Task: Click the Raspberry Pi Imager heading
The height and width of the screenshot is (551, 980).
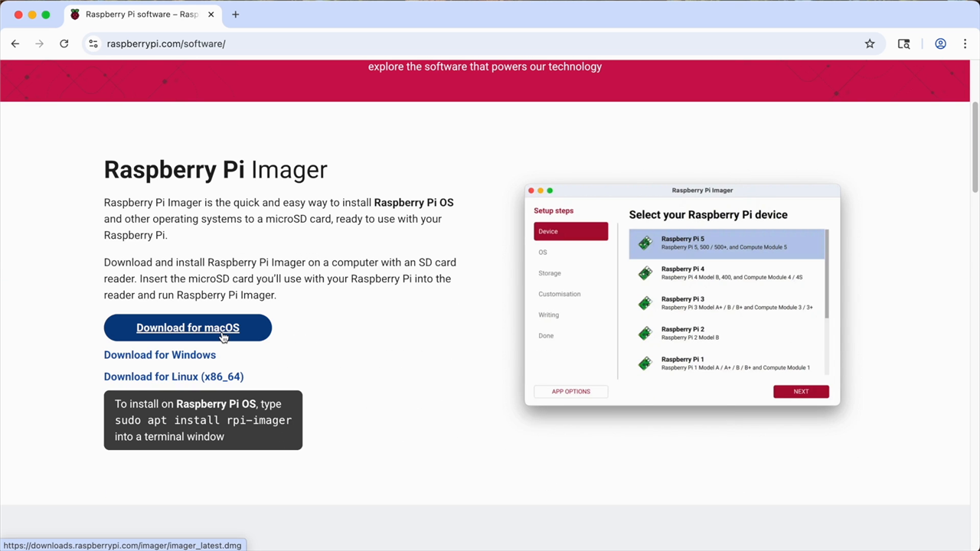Action: click(215, 170)
